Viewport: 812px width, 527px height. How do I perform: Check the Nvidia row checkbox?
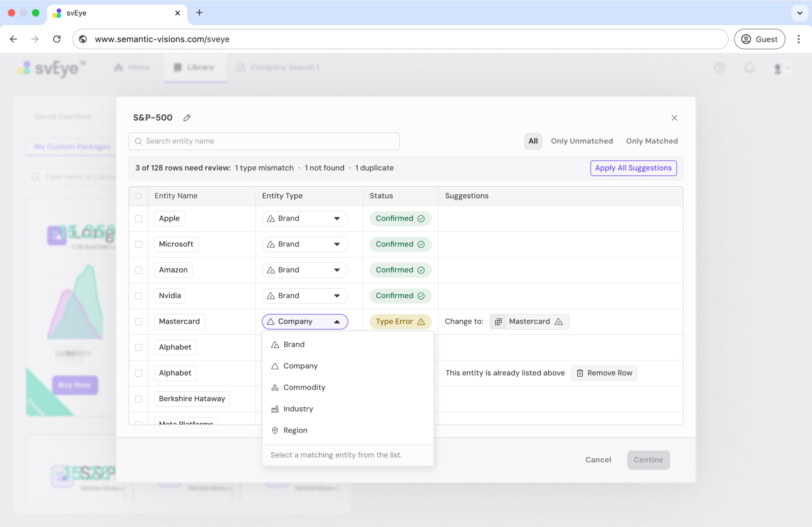pos(139,296)
